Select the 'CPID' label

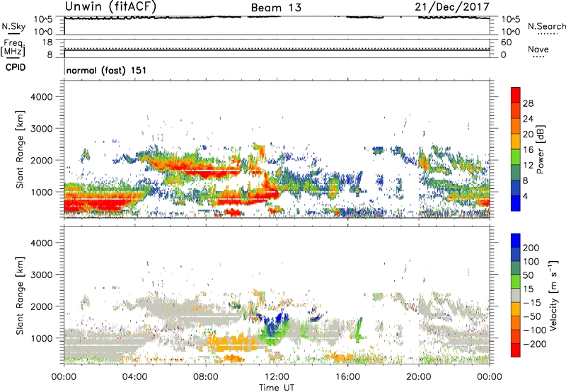click(16, 67)
